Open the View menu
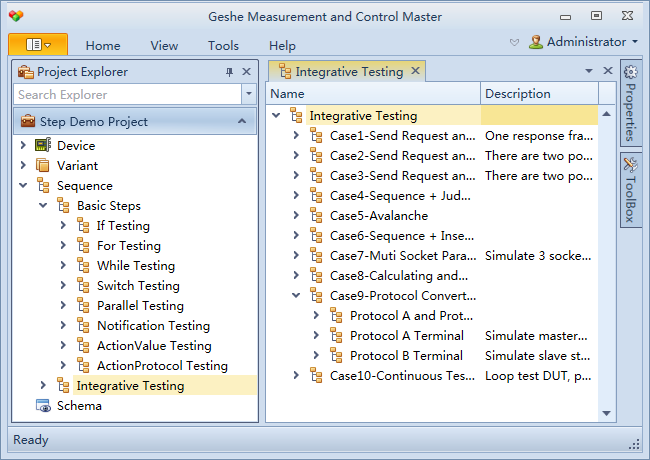The height and width of the screenshot is (460, 650). click(x=164, y=45)
